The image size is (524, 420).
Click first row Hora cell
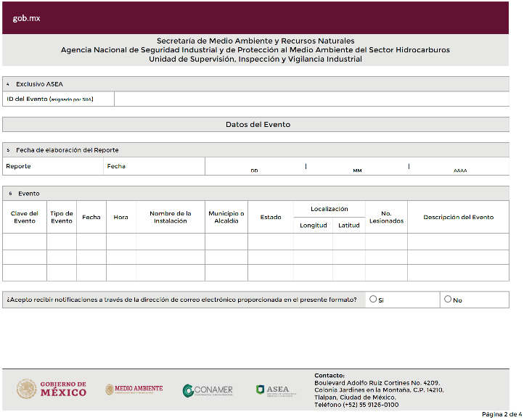pos(121,242)
